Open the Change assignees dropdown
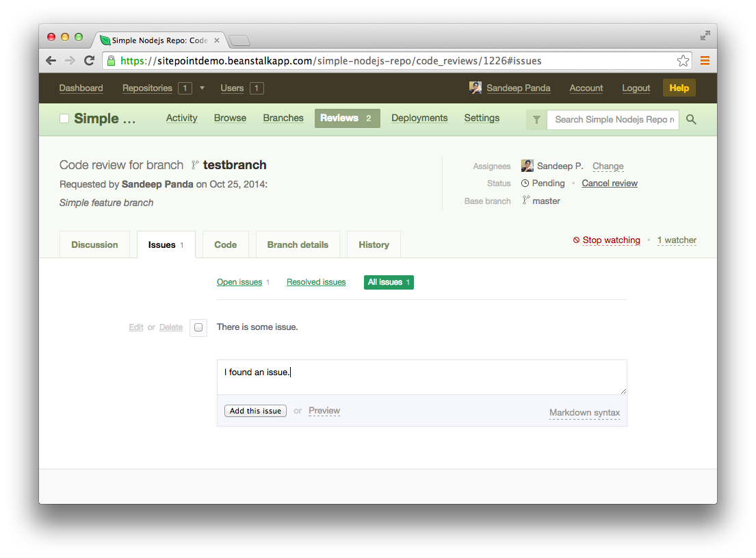 [x=608, y=166]
